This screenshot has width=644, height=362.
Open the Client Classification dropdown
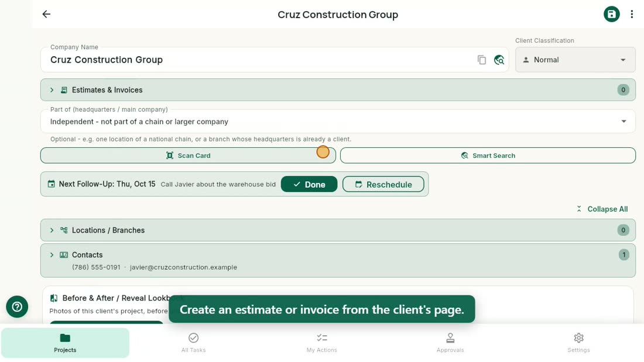coord(575,60)
